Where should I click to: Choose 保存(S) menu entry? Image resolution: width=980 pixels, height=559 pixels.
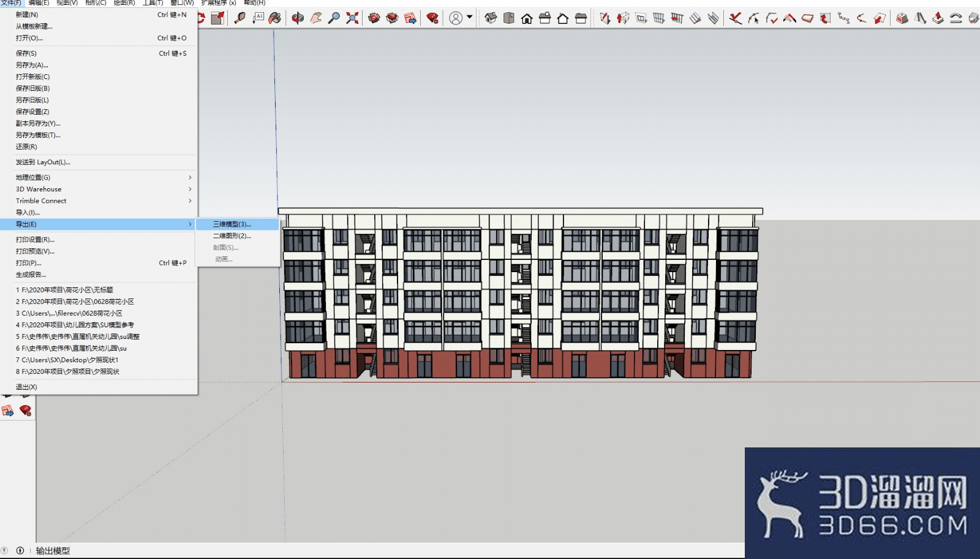99,53
